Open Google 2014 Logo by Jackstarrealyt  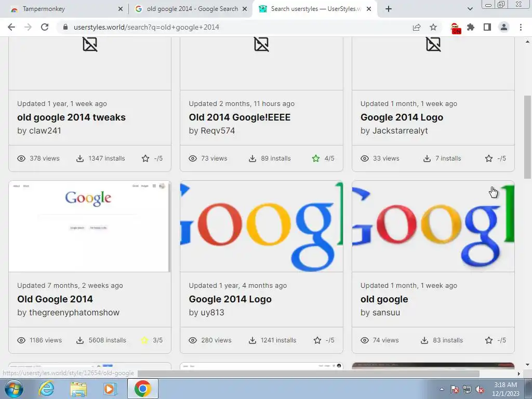(x=402, y=117)
